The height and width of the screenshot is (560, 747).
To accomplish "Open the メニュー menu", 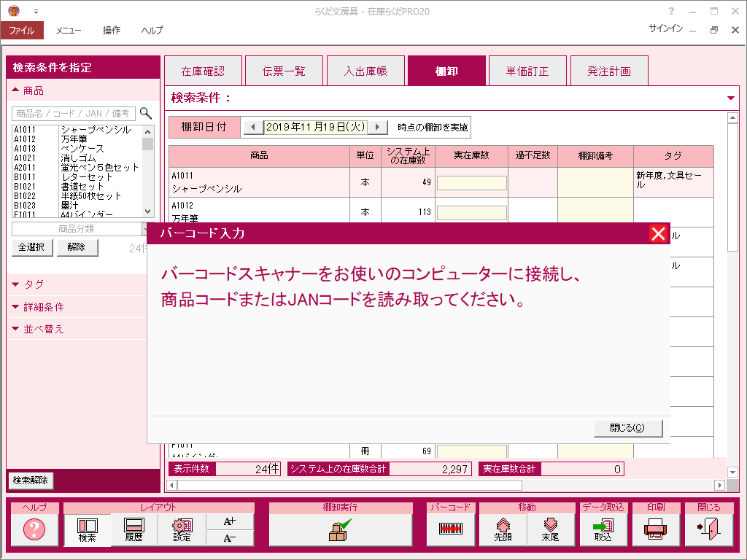I will (x=68, y=30).
